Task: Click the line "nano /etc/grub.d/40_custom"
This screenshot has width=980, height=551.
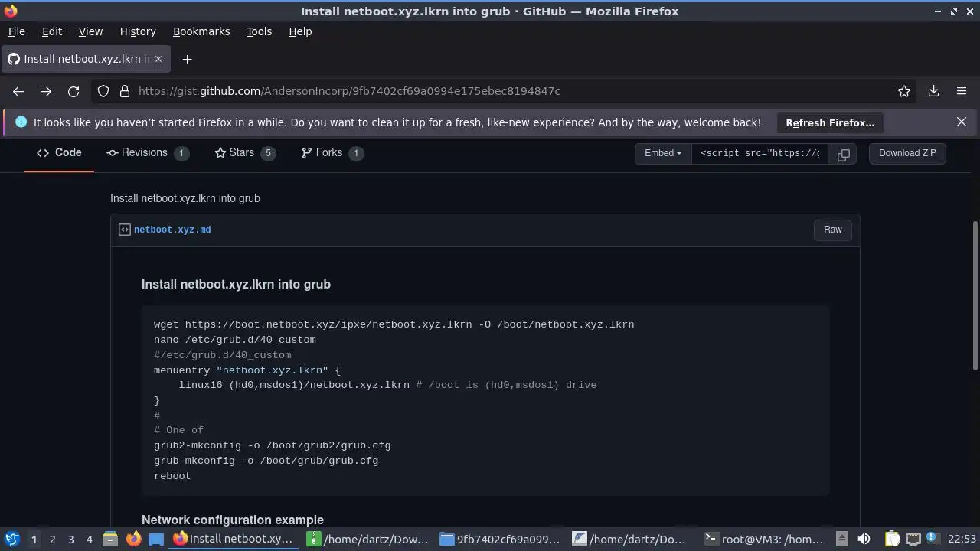Action: coord(235,340)
